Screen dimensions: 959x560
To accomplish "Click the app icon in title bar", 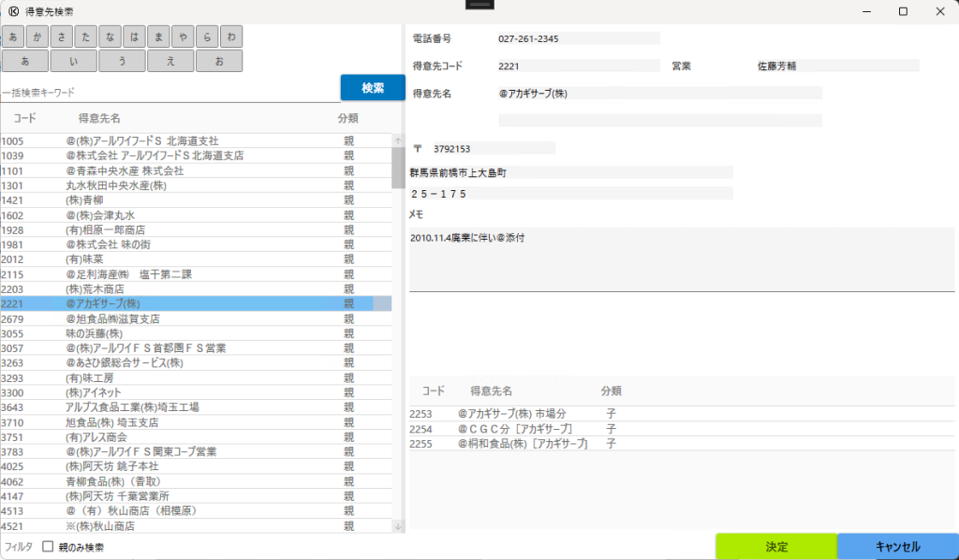I will coord(13,11).
